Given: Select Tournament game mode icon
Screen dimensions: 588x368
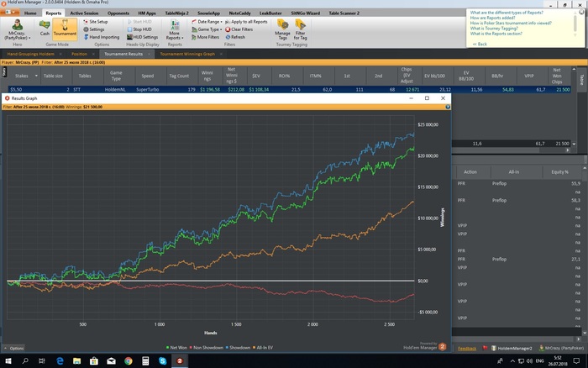Looking at the screenshot, I should pos(65,28).
